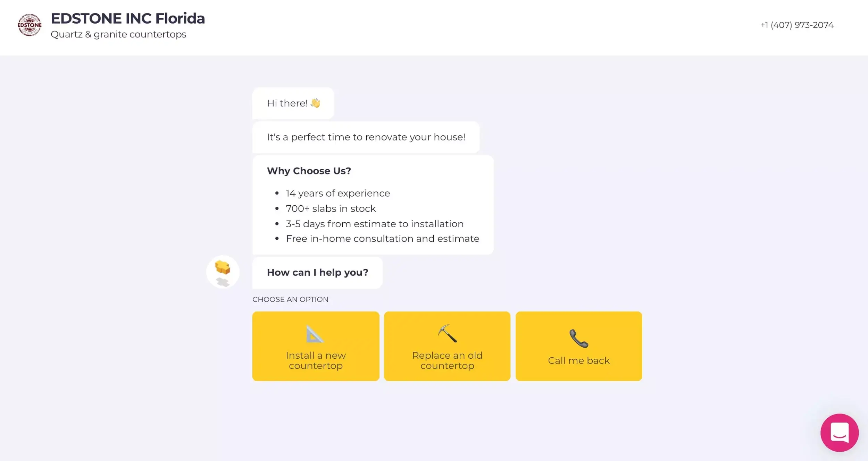Click the 'Why Choose Us?' heading
Viewport: 868px width, 461px height.
coord(309,171)
